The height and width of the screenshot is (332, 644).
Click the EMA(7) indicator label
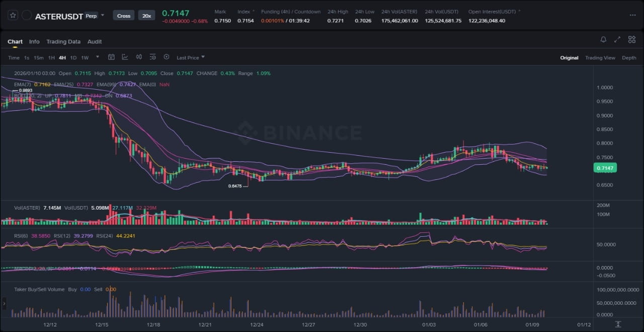(x=23, y=84)
